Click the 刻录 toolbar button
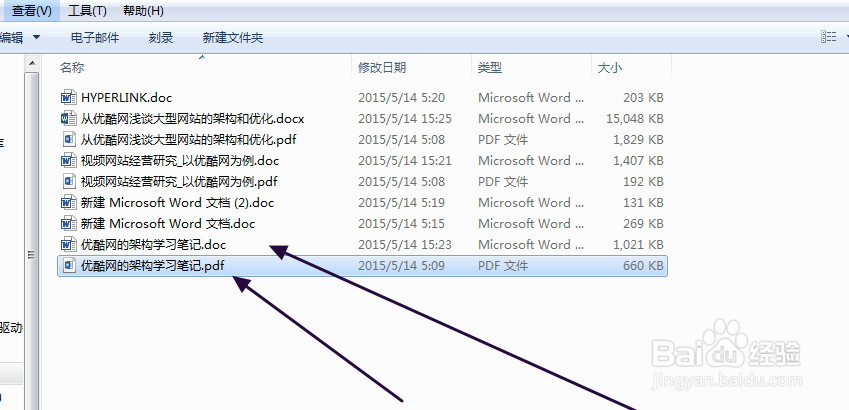This screenshot has width=849, height=410. click(161, 37)
